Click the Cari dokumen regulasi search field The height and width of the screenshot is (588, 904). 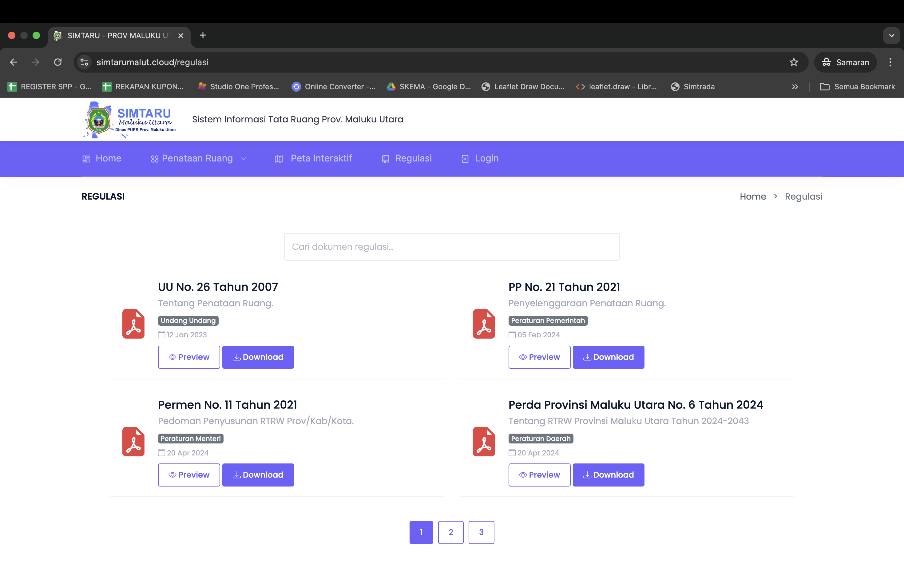(x=452, y=247)
